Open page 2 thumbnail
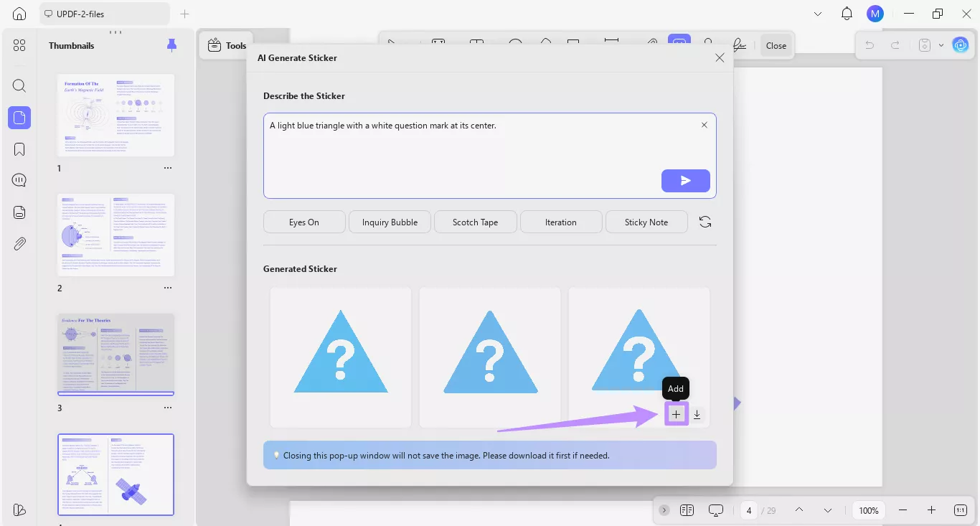Image resolution: width=980 pixels, height=526 pixels. pyautogui.click(x=116, y=235)
